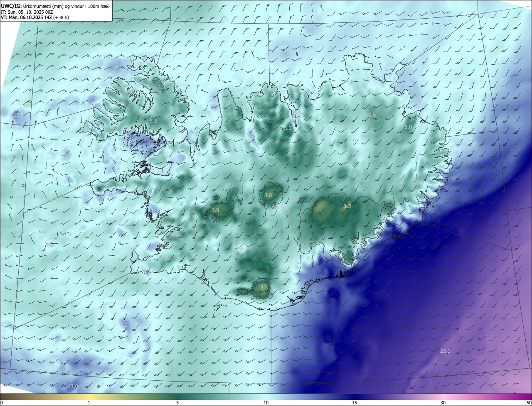The height and width of the screenshot is (406, 532).
Task: Click the 50 tick on color scale
Action: click(x=529, y=403)
